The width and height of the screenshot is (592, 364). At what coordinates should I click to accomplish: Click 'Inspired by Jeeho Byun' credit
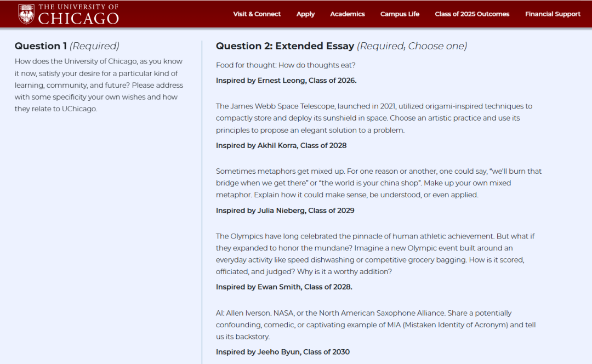(283, 352)
